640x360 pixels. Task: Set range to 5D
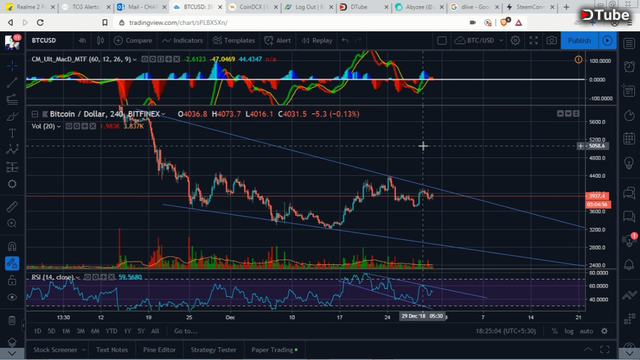click(51, 331)
